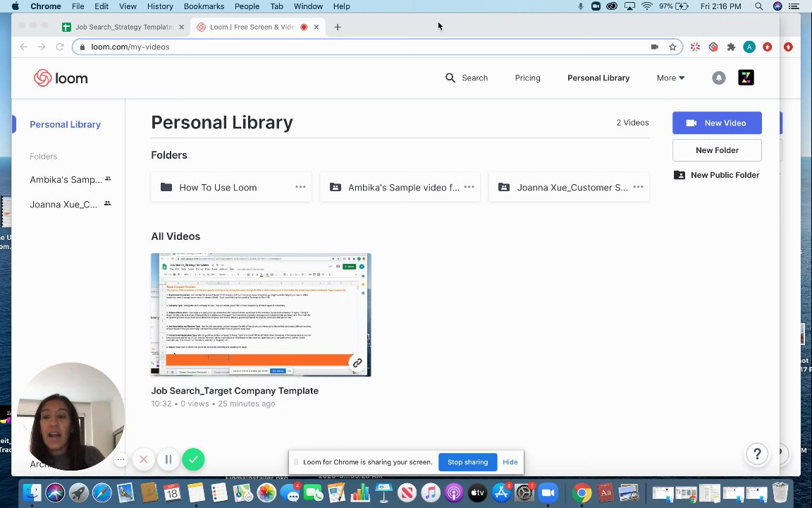Open a new Chrome tab
The height and width of the screenshot is (508, 812).
(338, 27)
